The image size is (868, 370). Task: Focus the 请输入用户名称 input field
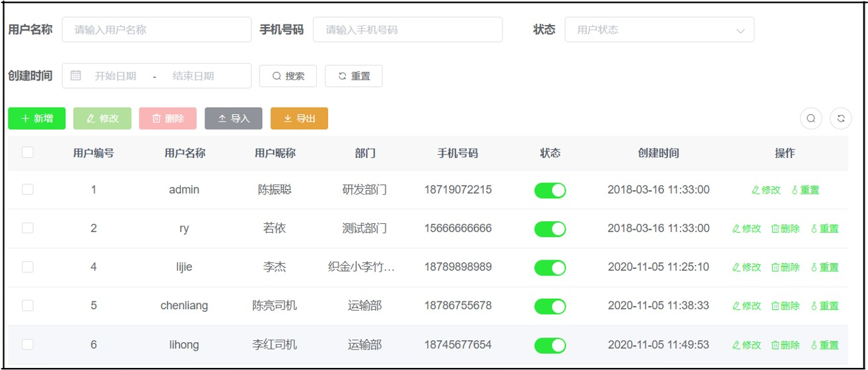pos(156,30)
